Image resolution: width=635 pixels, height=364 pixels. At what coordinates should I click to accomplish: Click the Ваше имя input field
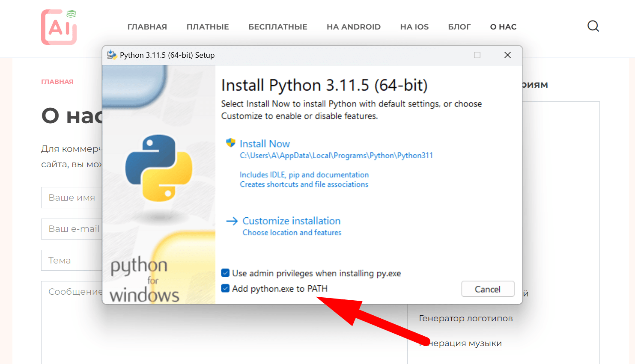point(72,198)
